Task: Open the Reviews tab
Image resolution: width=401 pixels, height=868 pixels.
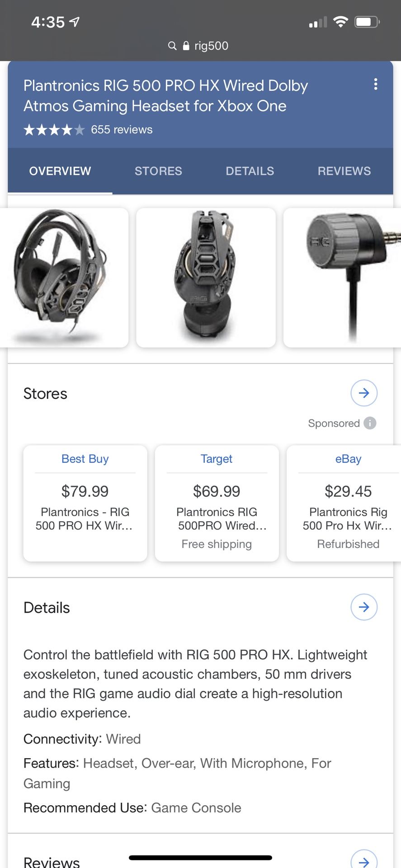Action: [x=344, y=171]
